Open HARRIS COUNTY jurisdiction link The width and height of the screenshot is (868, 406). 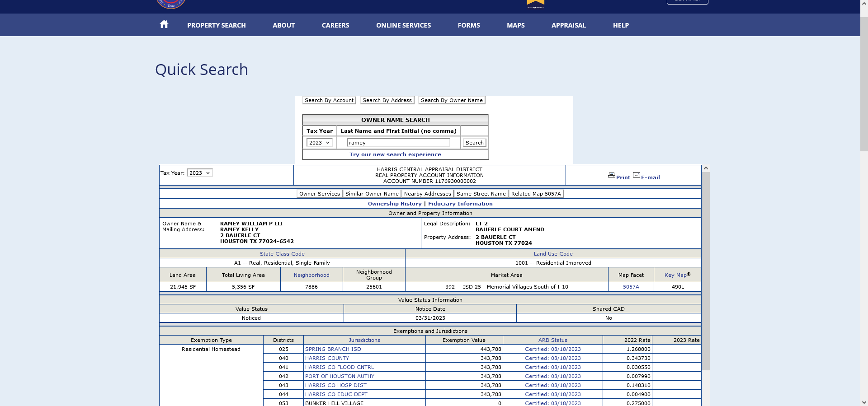point(327,358)
